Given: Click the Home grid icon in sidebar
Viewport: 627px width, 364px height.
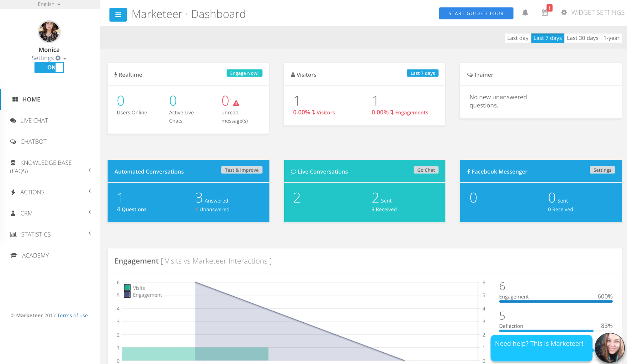Looking at the screenshot, I should 15,99.
